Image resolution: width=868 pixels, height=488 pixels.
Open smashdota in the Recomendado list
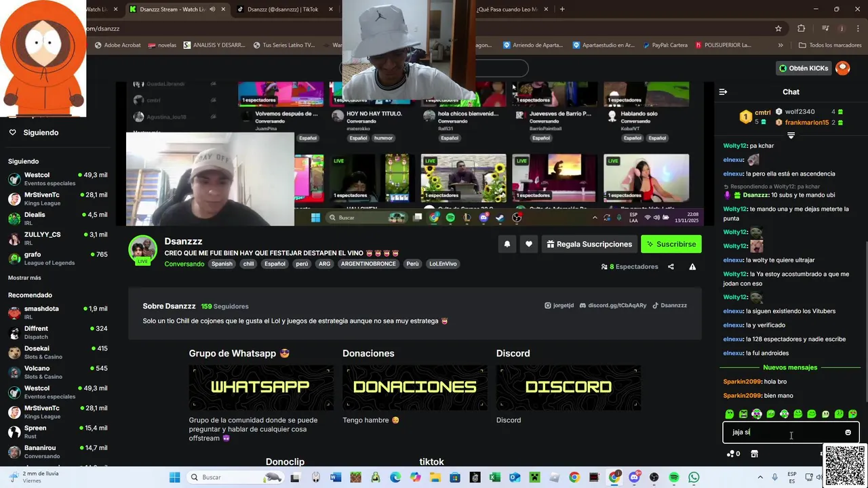58,312
